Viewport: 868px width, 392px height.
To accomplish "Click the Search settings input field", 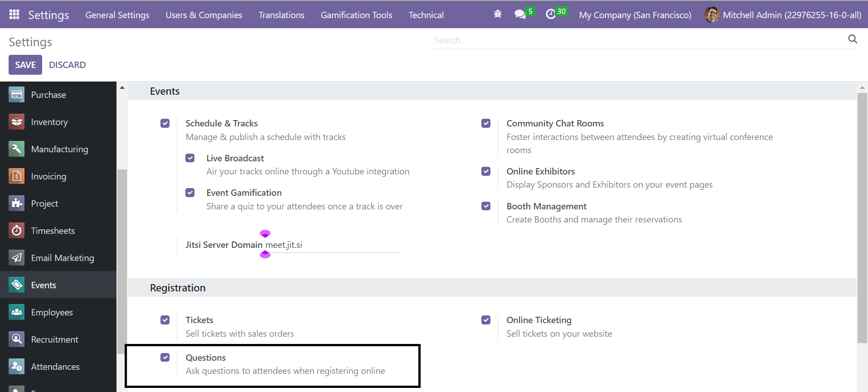I will [639, 40].
